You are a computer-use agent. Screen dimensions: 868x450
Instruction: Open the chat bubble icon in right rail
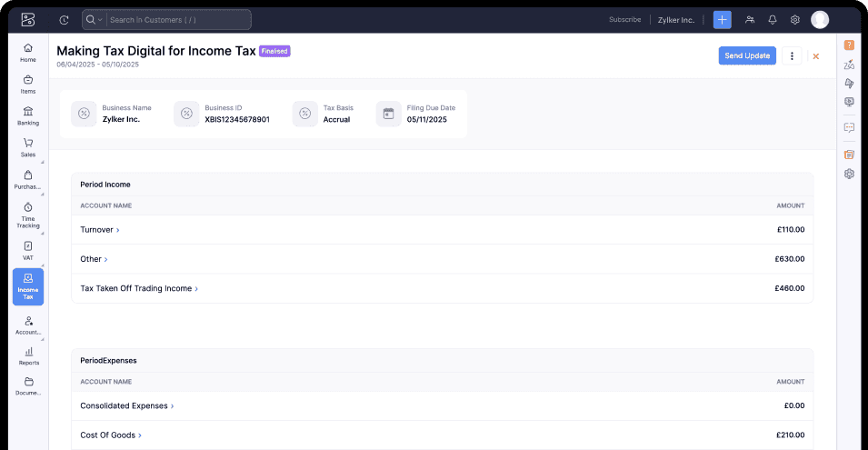[849, 128]
